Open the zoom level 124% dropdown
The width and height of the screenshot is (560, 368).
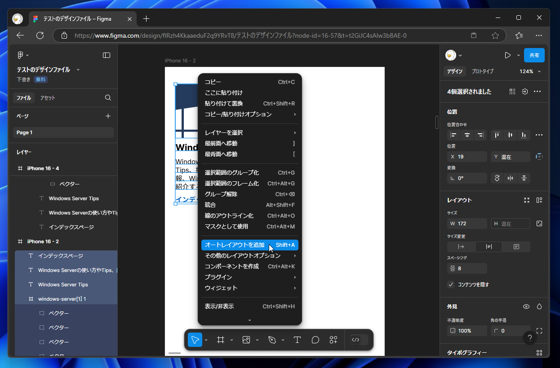[x=530, y=71]
